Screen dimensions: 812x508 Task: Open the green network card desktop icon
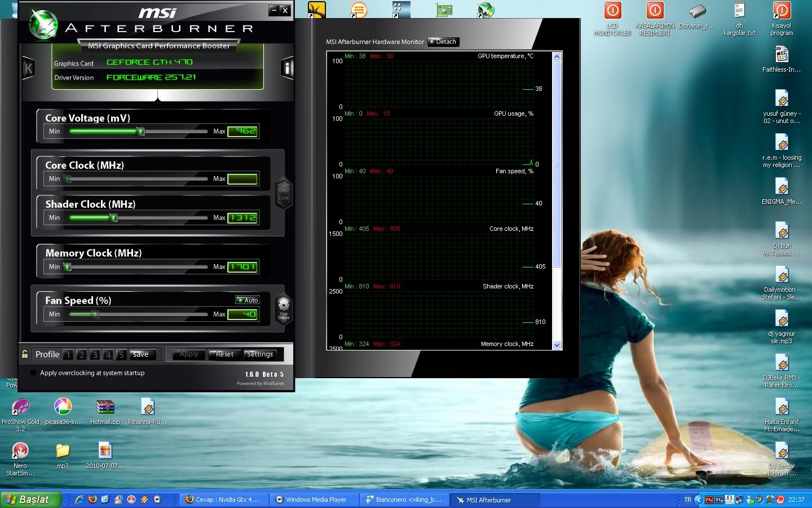[x=444, y=10]
